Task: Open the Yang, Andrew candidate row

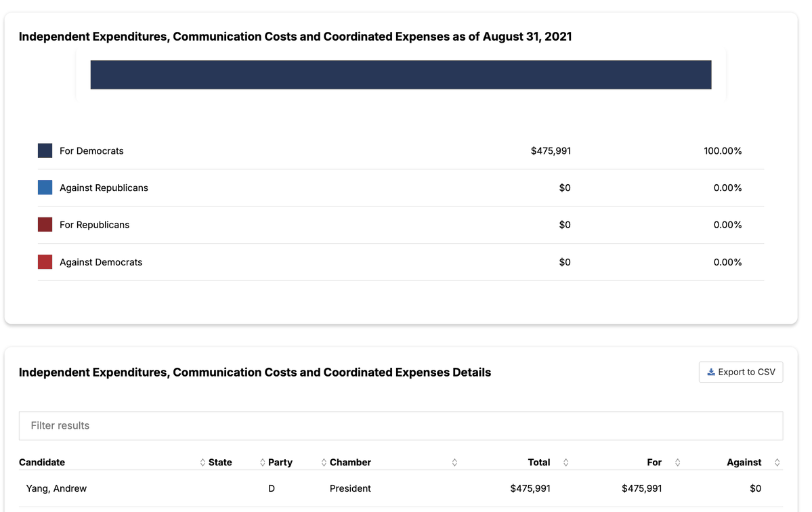Action: click(401, 488)
